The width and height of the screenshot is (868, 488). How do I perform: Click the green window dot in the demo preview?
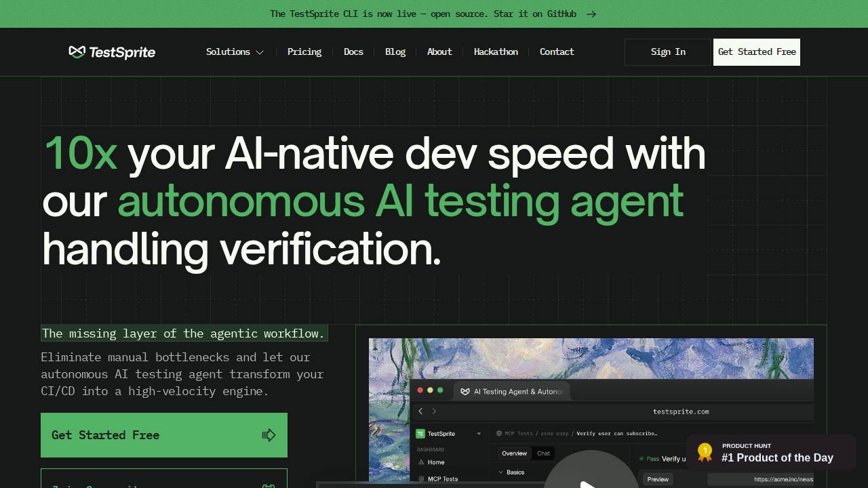440,390
